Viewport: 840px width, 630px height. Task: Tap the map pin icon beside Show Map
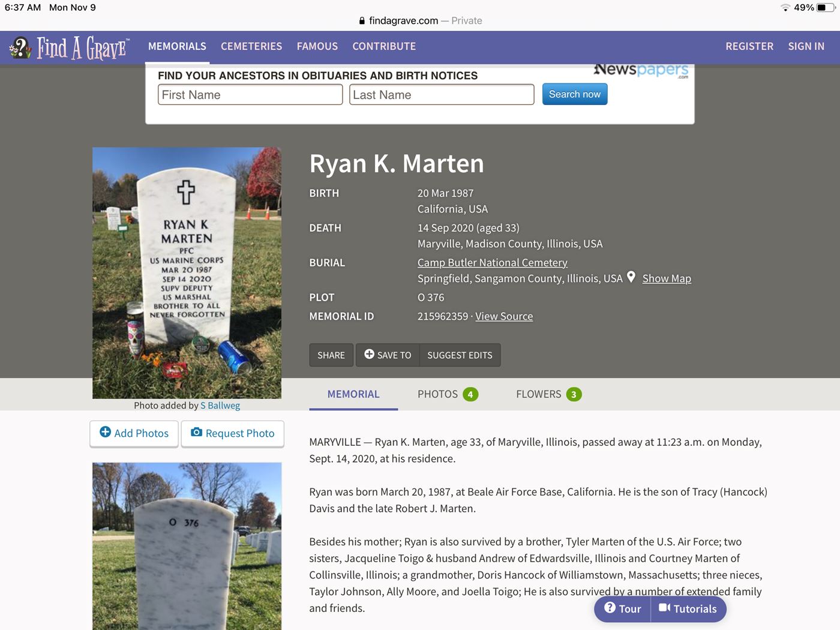[631, 277]
